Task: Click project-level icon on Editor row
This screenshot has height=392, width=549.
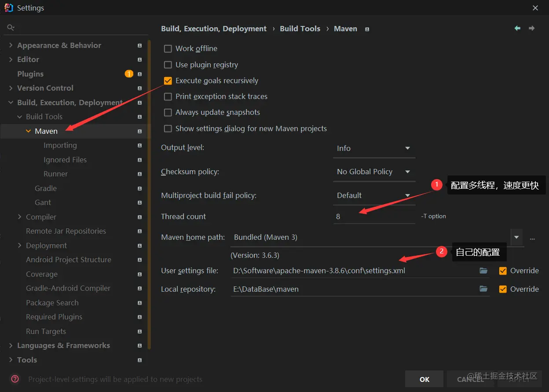Action: (x=139, y=59)
